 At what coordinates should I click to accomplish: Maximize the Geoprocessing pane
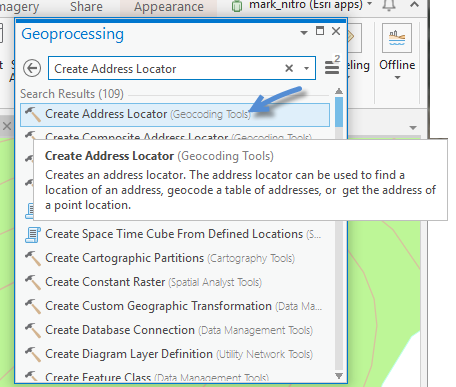click(x=320, y=31)
